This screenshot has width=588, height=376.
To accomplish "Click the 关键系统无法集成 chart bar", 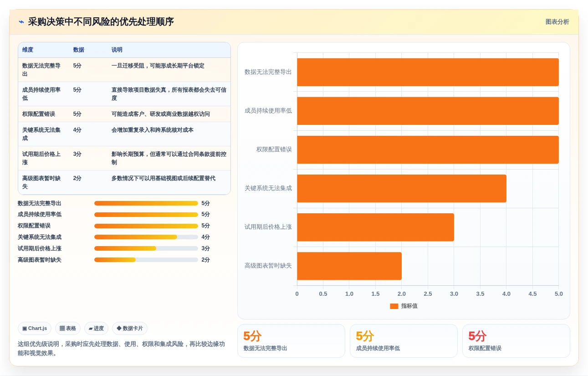I will pyautogui.click(x=402, y=188).
